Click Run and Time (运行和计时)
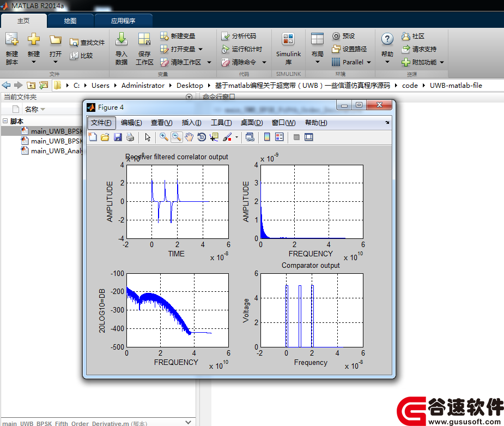 242,49
